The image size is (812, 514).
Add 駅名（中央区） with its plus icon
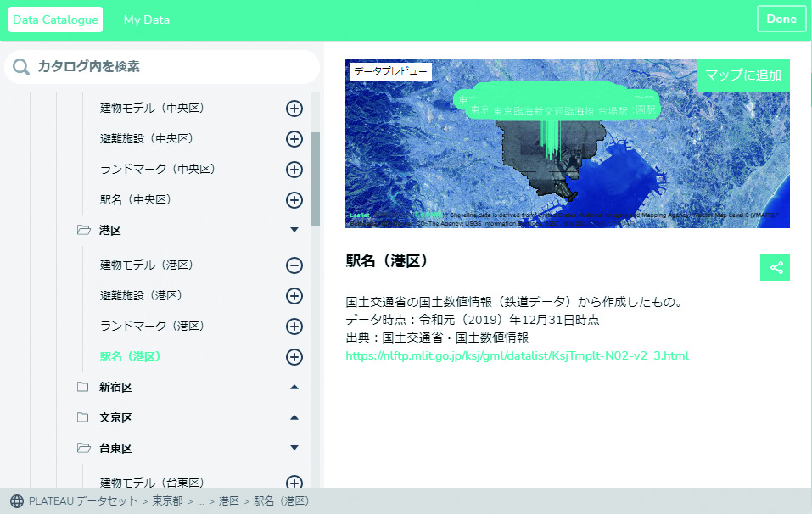(294, 200)
